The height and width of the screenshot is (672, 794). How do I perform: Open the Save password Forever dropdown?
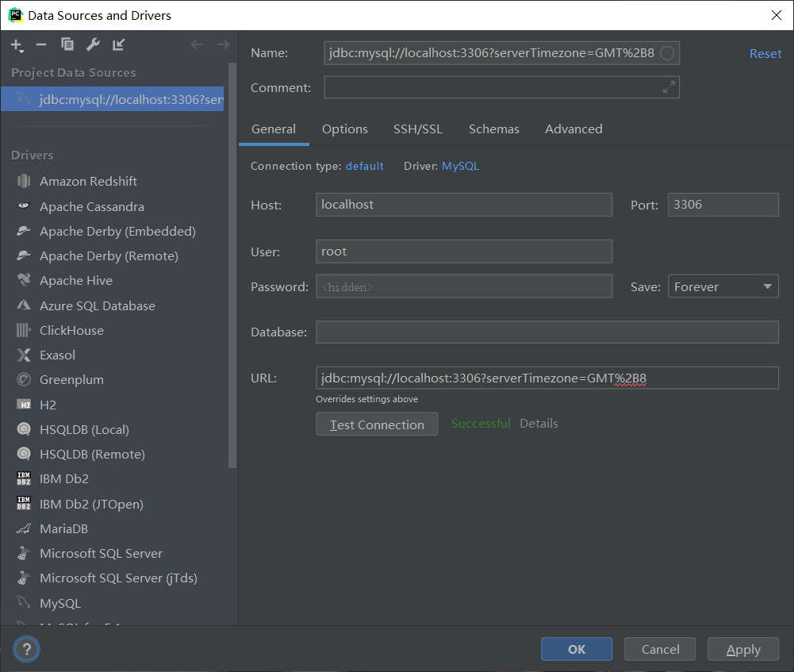(723, 286)
